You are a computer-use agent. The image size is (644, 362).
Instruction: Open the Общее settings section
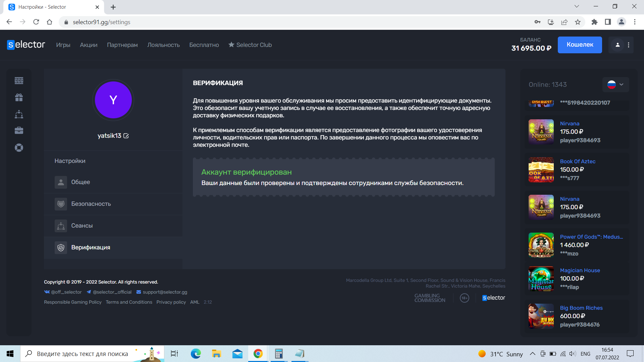click(x=80, y=182)
